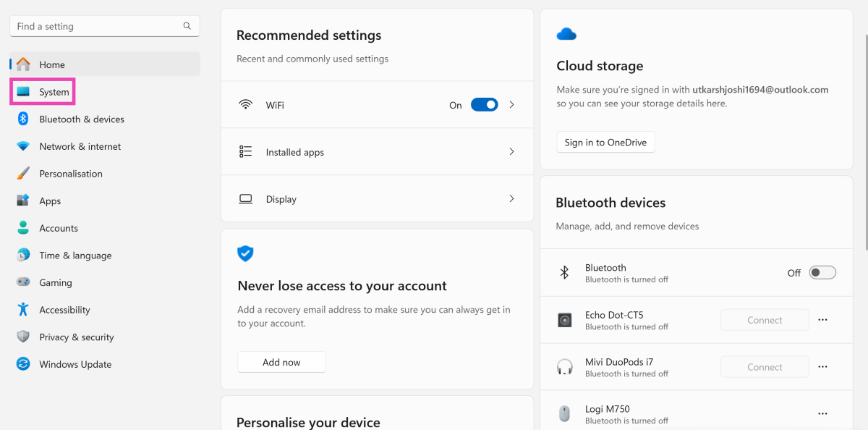This screenshot has height=430, width=868.
Task: Click the Accessibility figure icon
Action: pyautogui.click(x=23, y=310)
